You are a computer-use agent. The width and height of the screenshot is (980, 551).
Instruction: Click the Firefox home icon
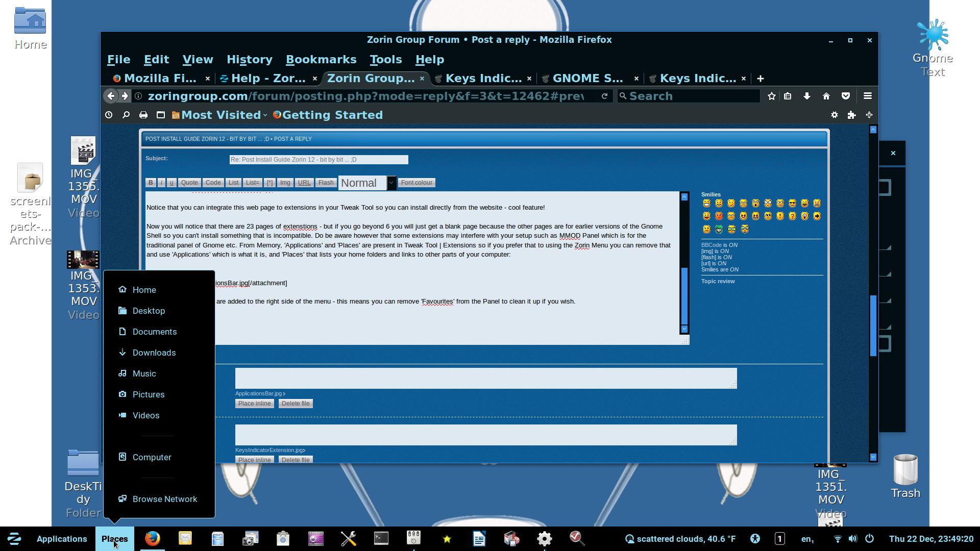click(x=826, y=96)
